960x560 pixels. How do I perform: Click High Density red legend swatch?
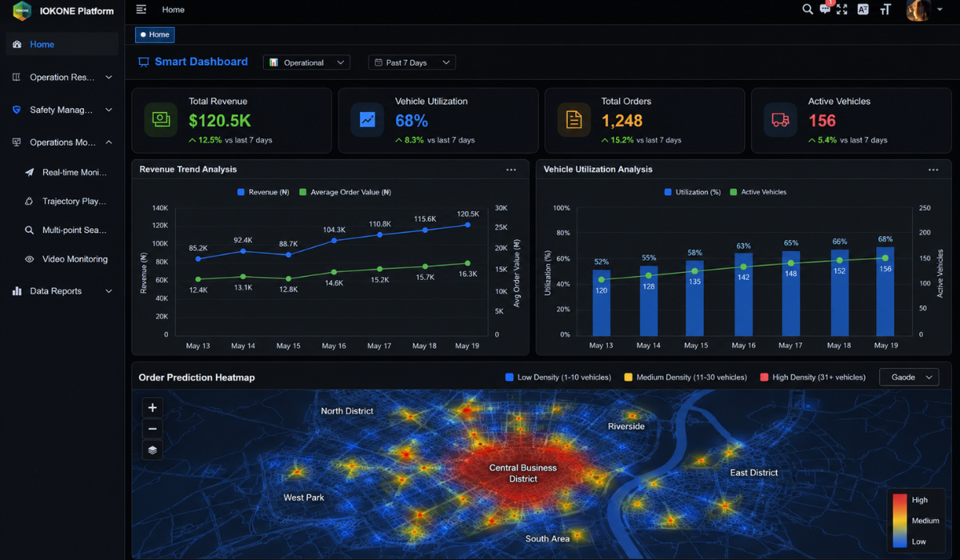pyautogui.click(x=764, y=377)
